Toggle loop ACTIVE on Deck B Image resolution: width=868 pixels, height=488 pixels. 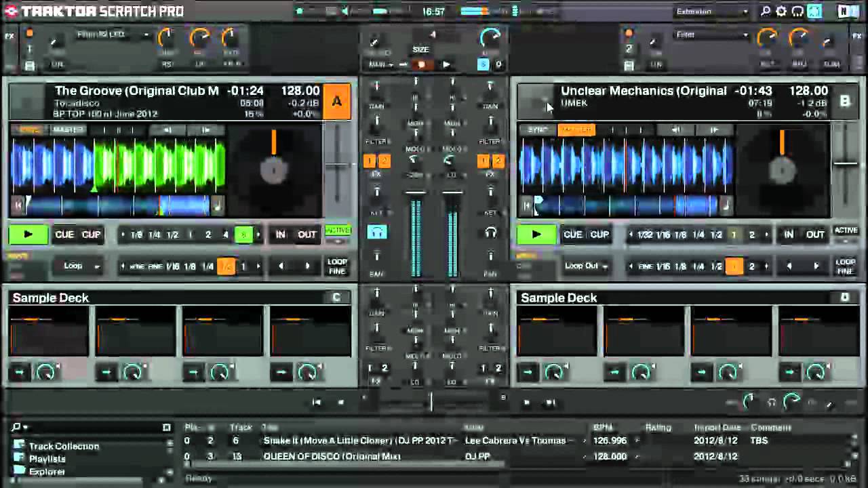(x=846, y=230)
